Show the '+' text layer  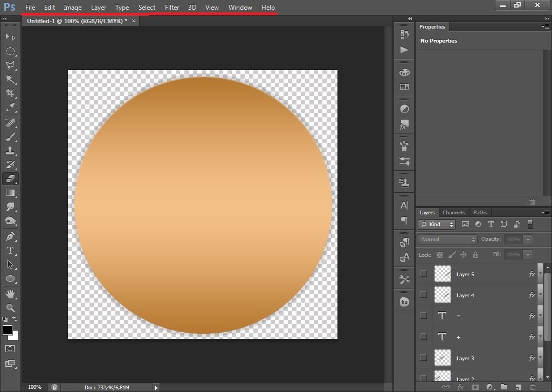tap(424, 337)
